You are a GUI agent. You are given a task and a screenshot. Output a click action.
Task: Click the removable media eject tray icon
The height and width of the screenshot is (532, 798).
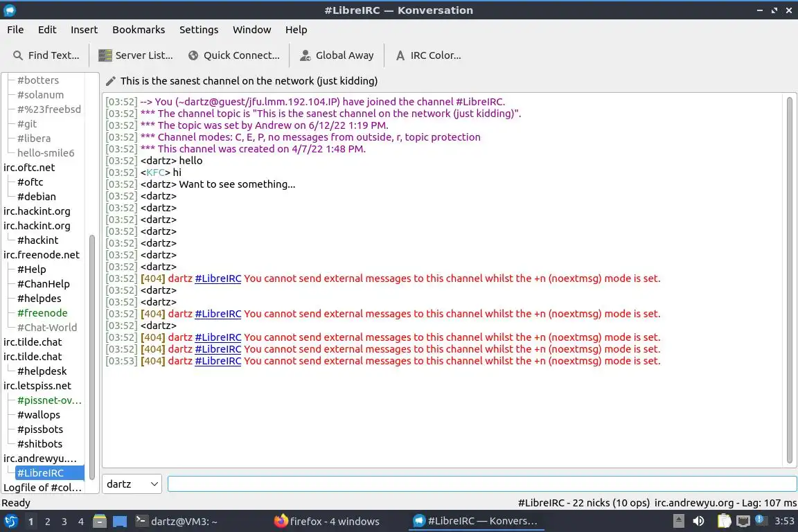click(678, 522)
